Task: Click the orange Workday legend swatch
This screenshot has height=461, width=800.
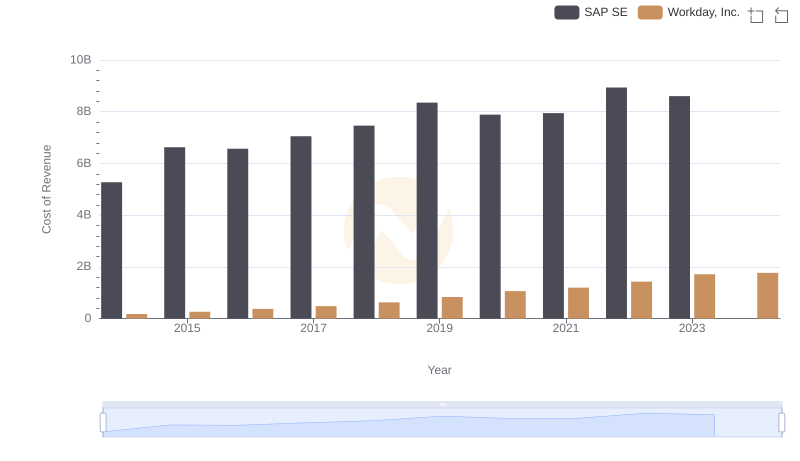Action: 650,12
